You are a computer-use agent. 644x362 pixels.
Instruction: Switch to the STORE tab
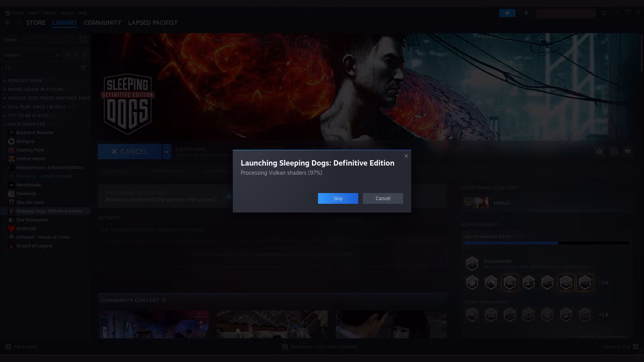[36, 23]
